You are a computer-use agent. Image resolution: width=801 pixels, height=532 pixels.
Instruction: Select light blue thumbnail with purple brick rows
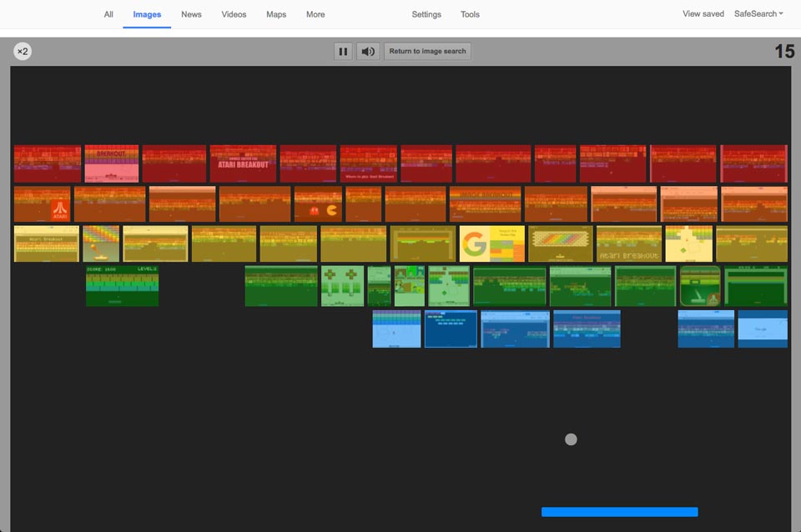pyautogui.click(x=396, y=329)
